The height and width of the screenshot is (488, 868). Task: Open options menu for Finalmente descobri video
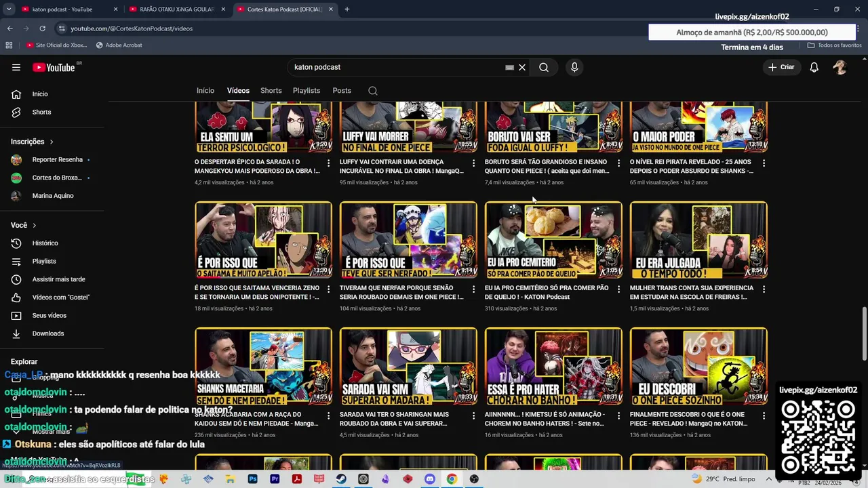[x=764, y=415]
